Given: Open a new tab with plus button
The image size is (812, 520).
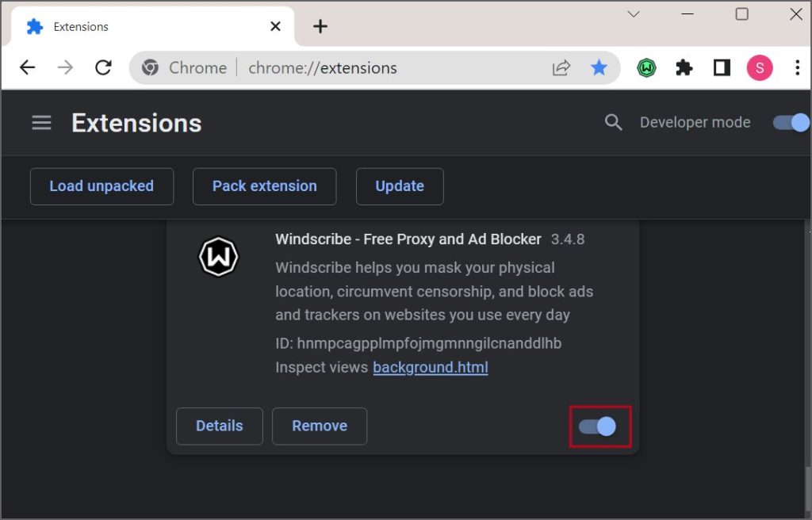Looking at the screenshot, I should [320, 27].
